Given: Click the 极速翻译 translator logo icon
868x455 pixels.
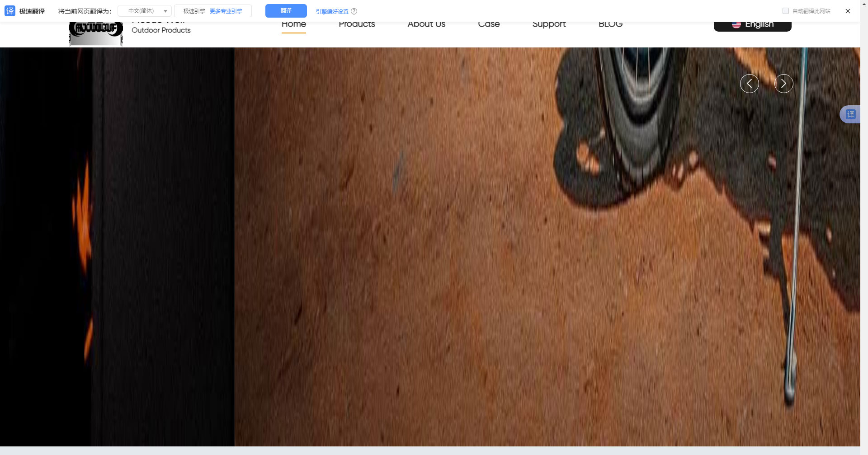Looking at the screenshot, I should pos(10,11).
